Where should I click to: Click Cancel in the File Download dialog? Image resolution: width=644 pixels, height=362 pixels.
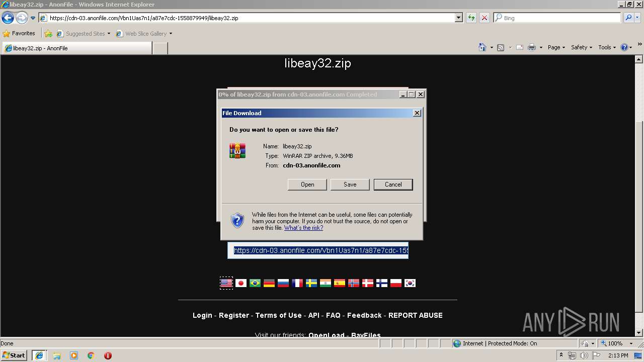393,185
